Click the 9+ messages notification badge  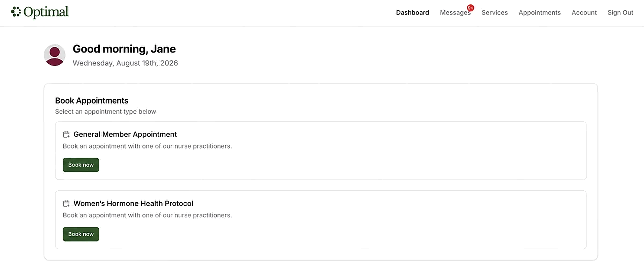pyautogui.click(x=470, y=8)
